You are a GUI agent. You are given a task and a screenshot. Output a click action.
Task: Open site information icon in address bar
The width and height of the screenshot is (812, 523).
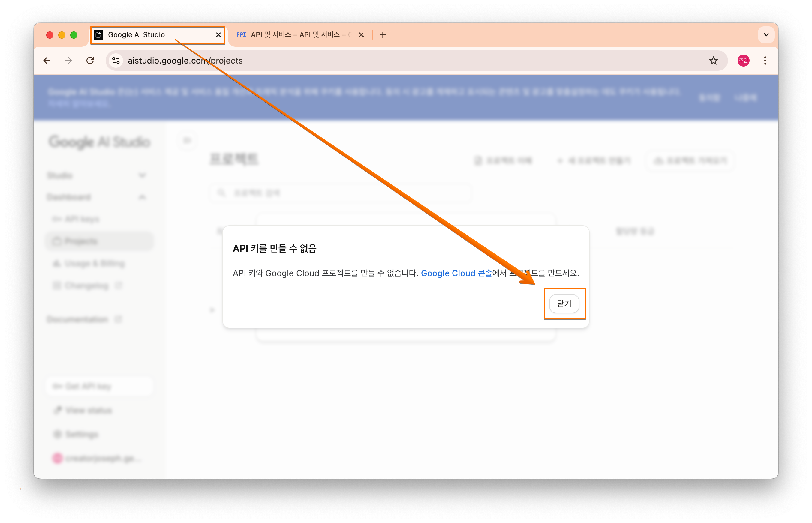[x=116, y=61]
